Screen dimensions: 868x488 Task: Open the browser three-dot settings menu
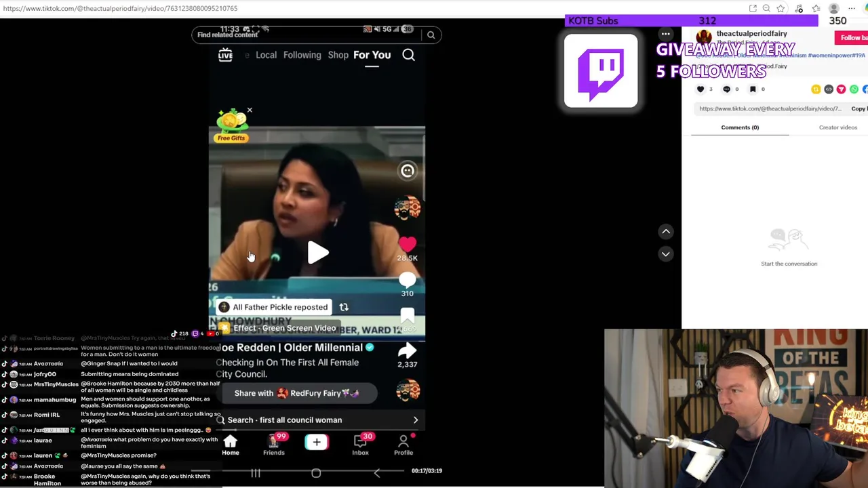(852, 8)
